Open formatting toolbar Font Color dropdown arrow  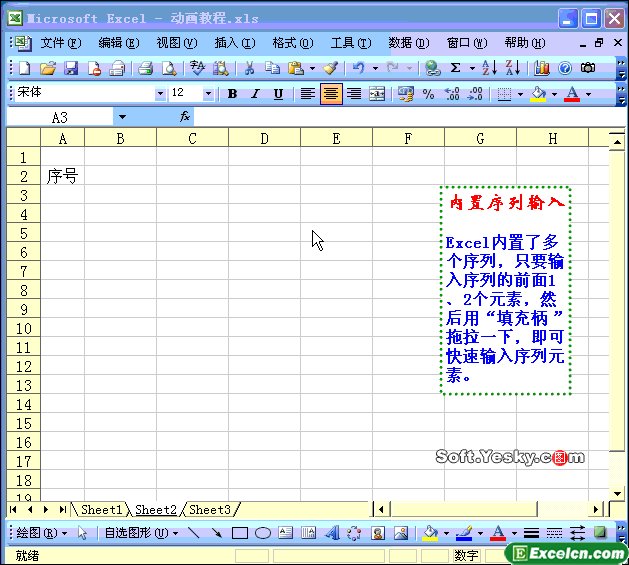(x=588, y=94)
